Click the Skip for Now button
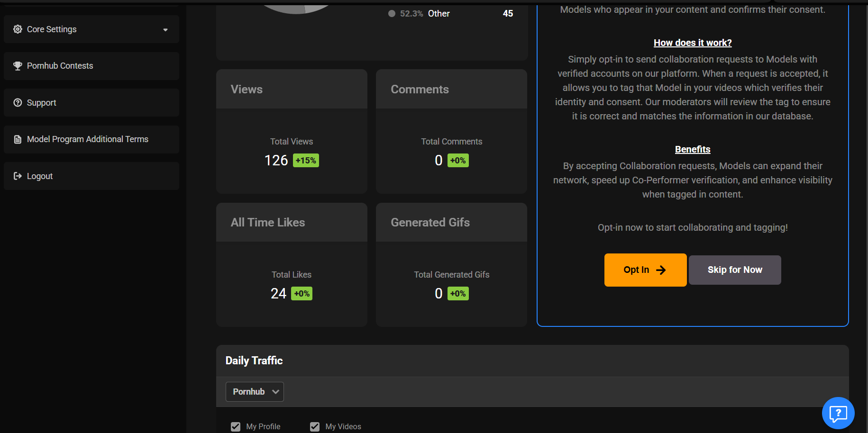The width and height of the screenshot is (868, 433). click(x=735, y=270)
